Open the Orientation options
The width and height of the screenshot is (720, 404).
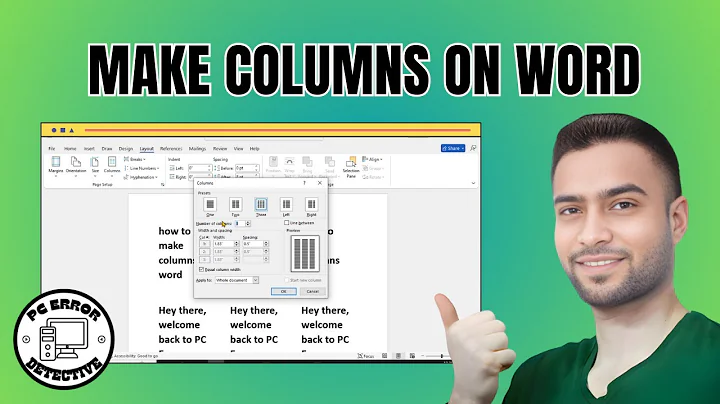pyautogui.click(x=76, y=165)
